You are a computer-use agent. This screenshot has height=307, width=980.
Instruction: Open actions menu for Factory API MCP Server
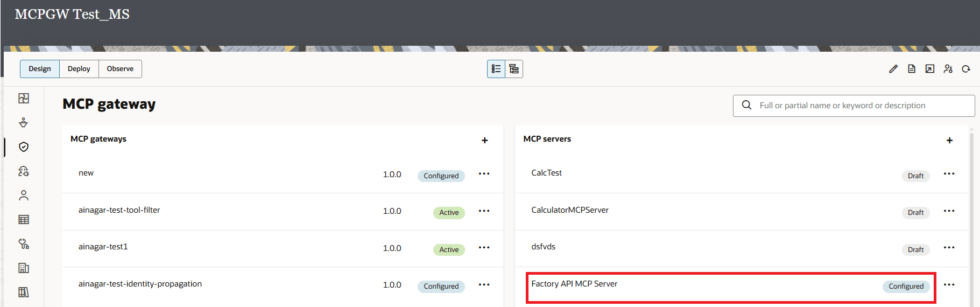pos(949,284)
